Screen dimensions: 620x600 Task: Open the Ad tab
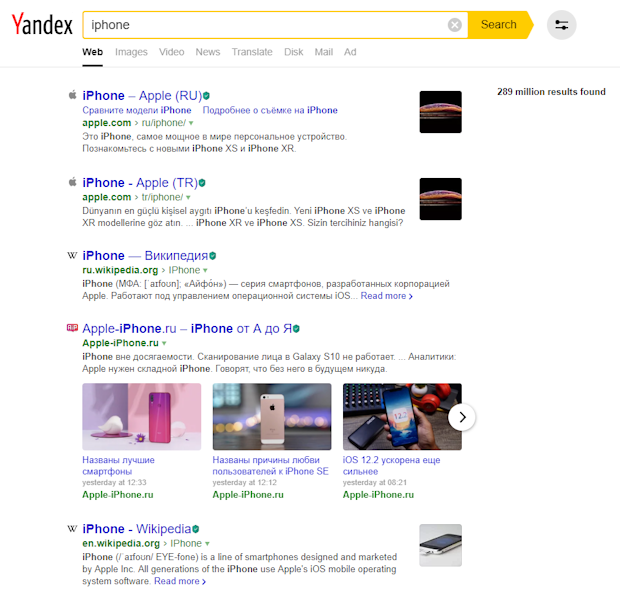[x=350, y=52]
